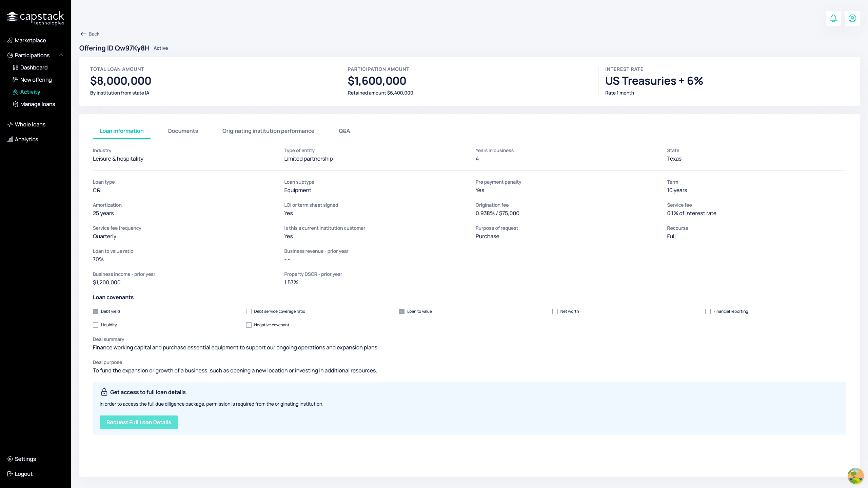Viewport: 868px width, 488px height.
Task: Open notifications bell icon
Action: pyautogui.click(x=833, y=18)
